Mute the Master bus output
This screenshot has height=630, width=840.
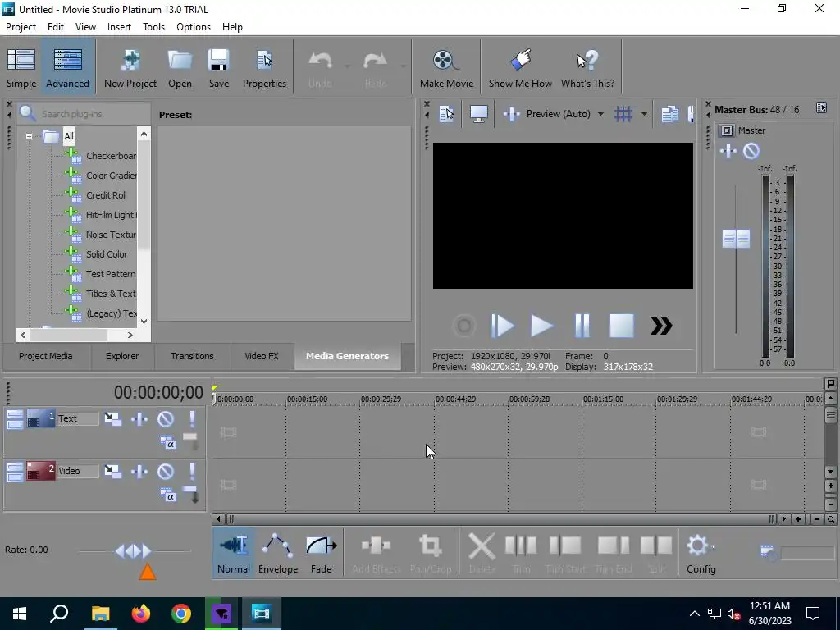point(751,151)
